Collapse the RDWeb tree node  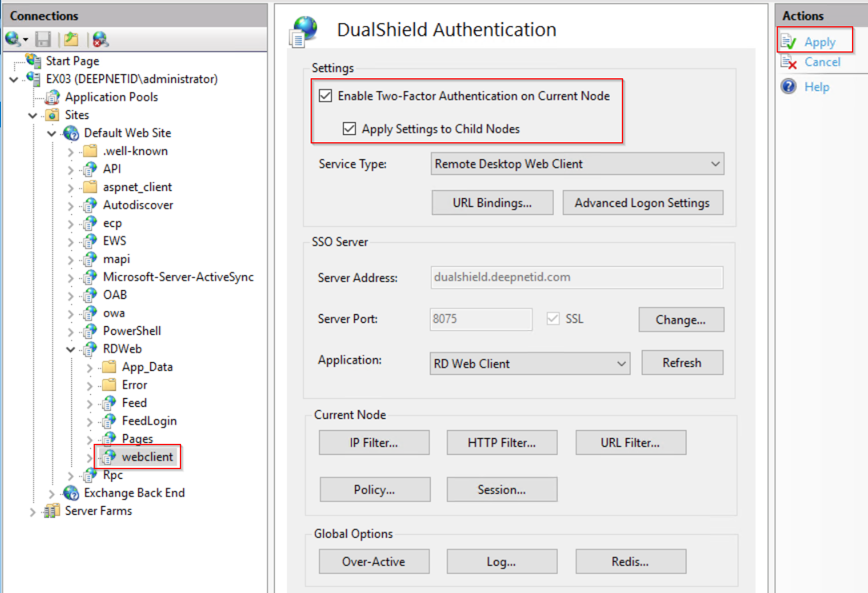tap(70, 349)
